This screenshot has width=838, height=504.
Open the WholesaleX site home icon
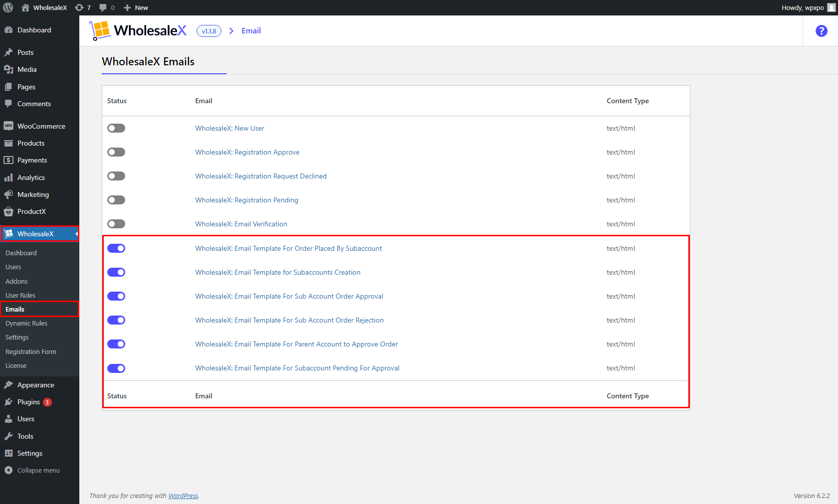coord(25,7)
